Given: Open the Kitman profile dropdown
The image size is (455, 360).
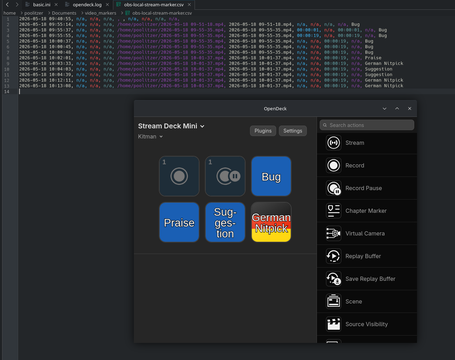Looking at the screenshot, I should click(150, 137).
